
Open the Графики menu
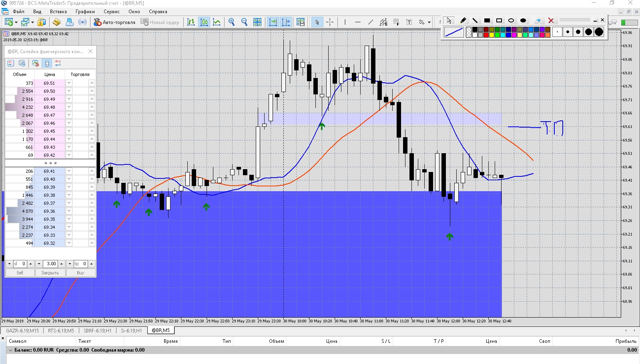point(85,12)
